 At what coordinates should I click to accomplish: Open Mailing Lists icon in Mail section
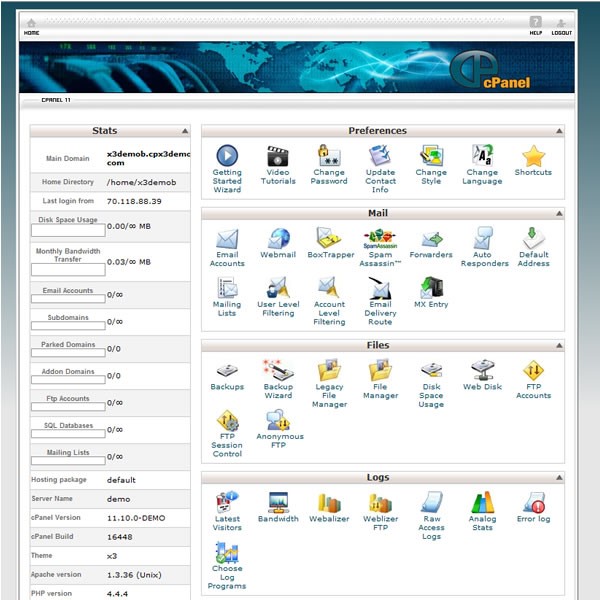[x=227, y=288]
